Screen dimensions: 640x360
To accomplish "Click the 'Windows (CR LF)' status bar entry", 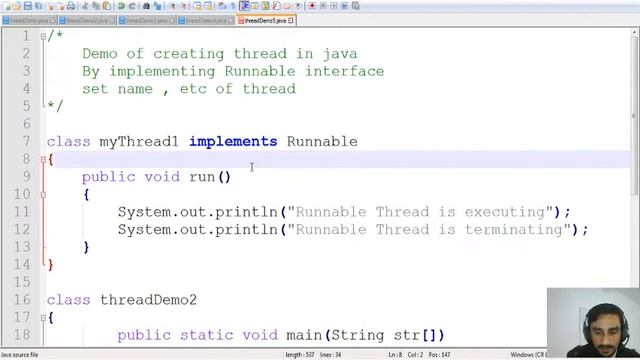I will pyautogui.click(x=528, y=355).
